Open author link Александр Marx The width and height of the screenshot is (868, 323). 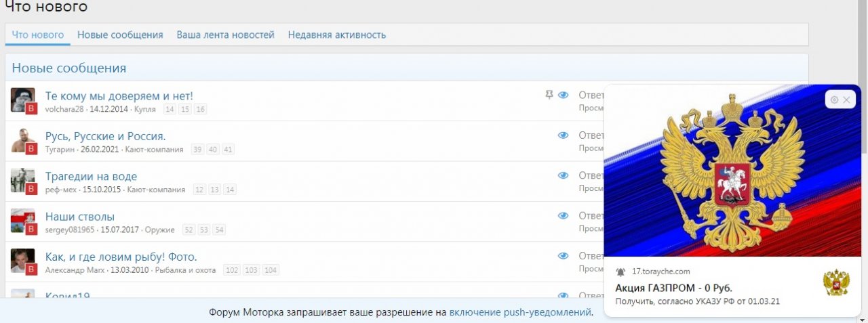click(75, 270)
